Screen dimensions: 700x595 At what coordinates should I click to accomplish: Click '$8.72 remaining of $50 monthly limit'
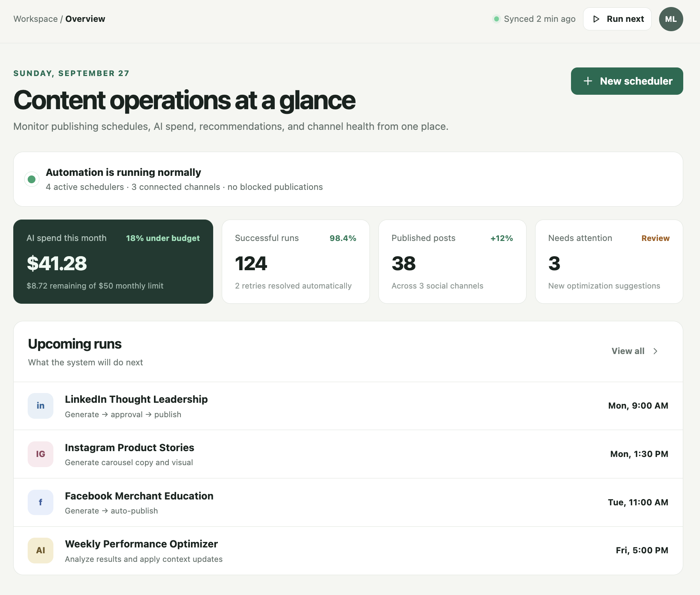tap(95, 286)
